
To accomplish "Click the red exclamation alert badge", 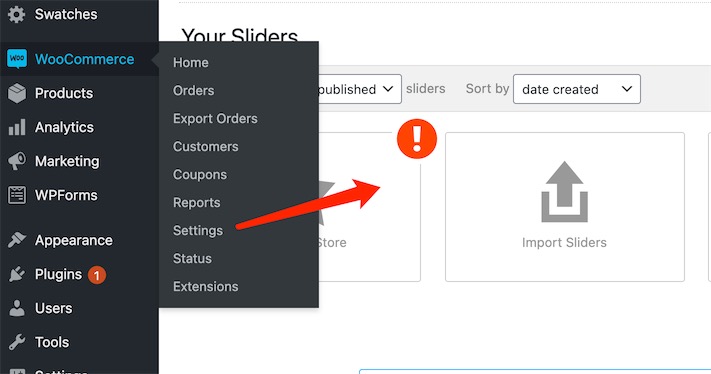I will [417, 139].
